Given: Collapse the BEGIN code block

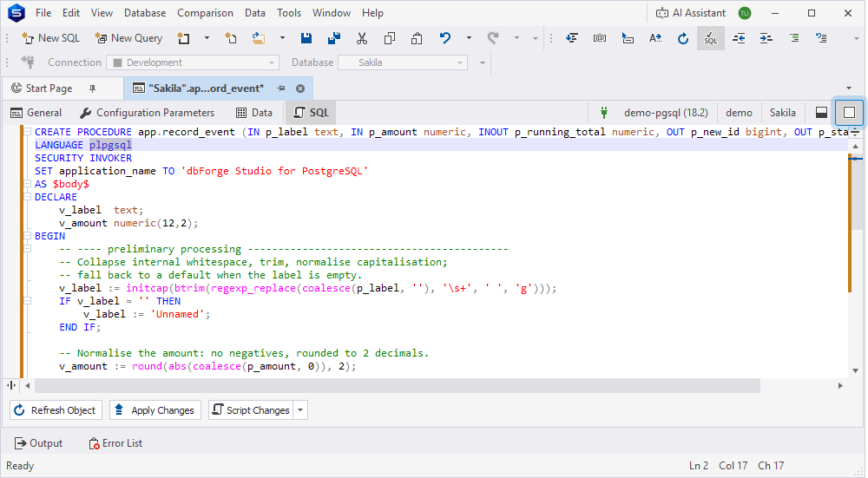Looking at the screenshot, I should pyautogui.click(x=27, y=236).
